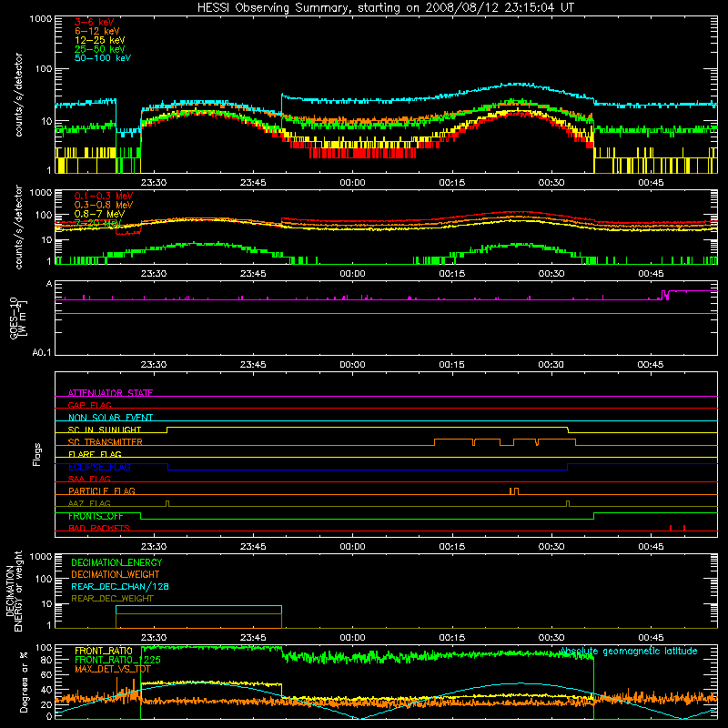
Task: Click the 00:00 time label under the keV panel
Action: 352,183
